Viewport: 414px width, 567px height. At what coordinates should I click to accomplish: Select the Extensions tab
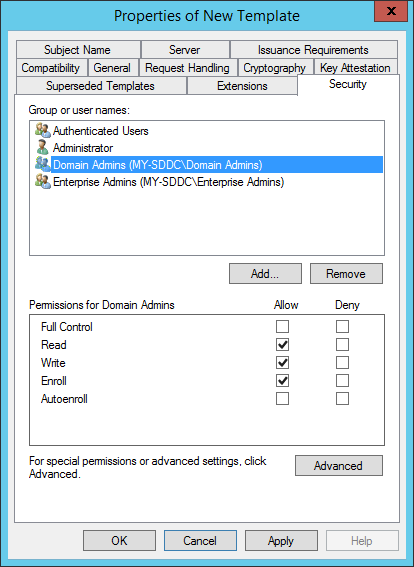[242, 86]
